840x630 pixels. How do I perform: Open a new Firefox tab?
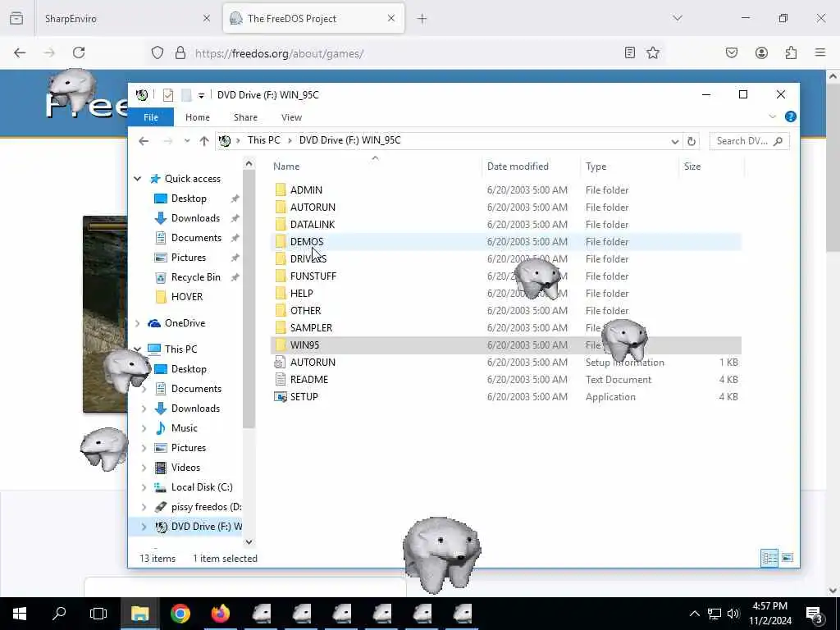[x=422, y=19]
